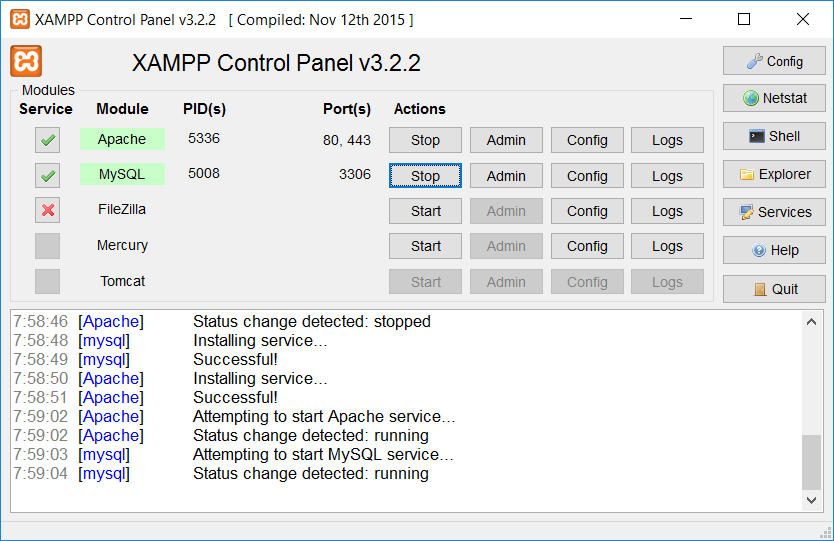Open Help with the question icon
Screen dimensions: 834x541
(774, 250)
